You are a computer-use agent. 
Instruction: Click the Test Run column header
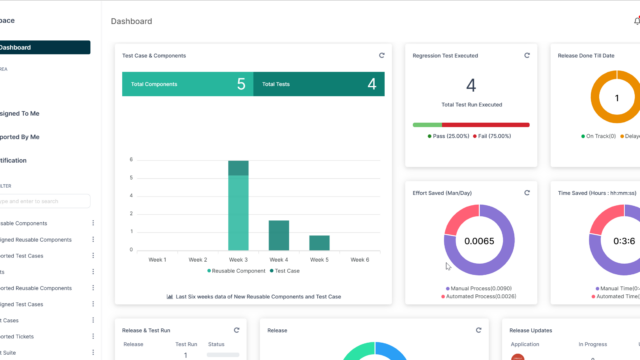click(x=186, y=344)
